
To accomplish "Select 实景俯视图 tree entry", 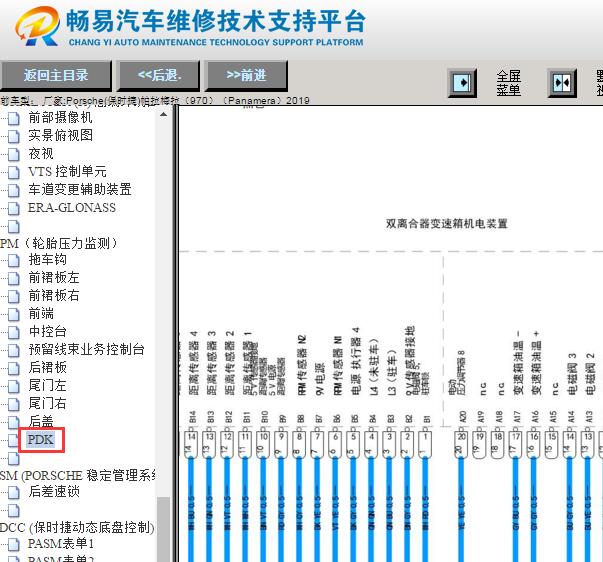I will coord(60,135).
